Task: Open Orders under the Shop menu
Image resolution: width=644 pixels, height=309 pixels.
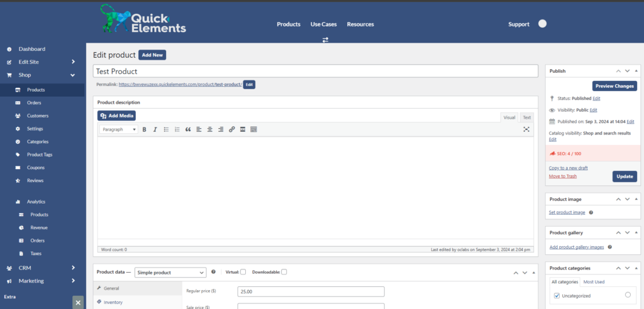Action: [34, 102]
